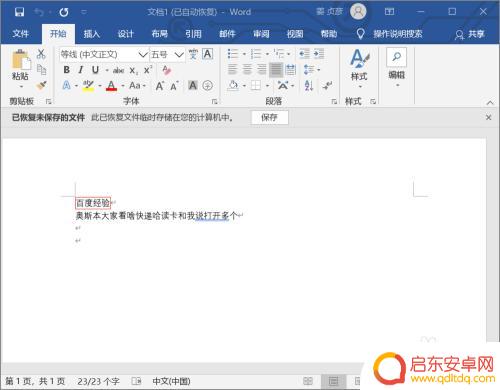Click the Cut scissors icon
Screen dimensions: 500x390
coord(41,54)
